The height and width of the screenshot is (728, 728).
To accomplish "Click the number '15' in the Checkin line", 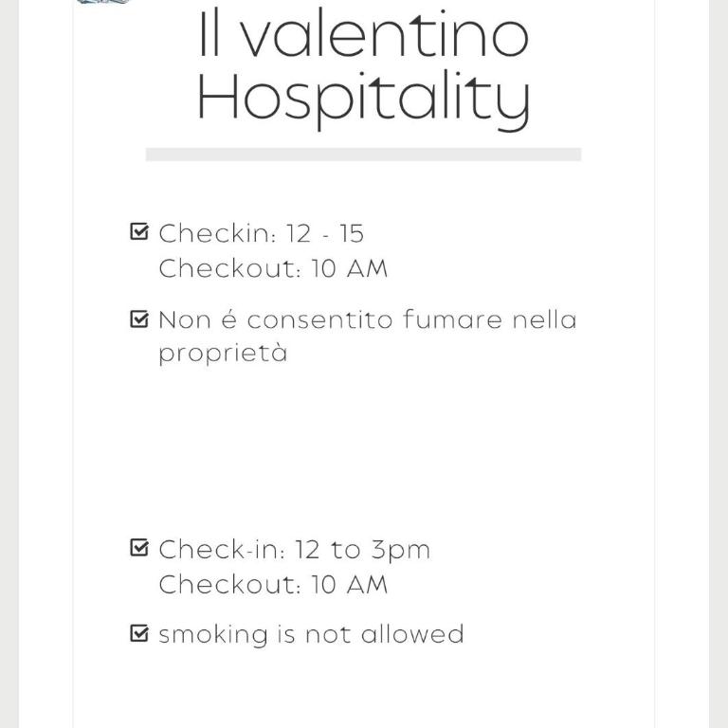I will pyautogui.click(x=352, y=233).
